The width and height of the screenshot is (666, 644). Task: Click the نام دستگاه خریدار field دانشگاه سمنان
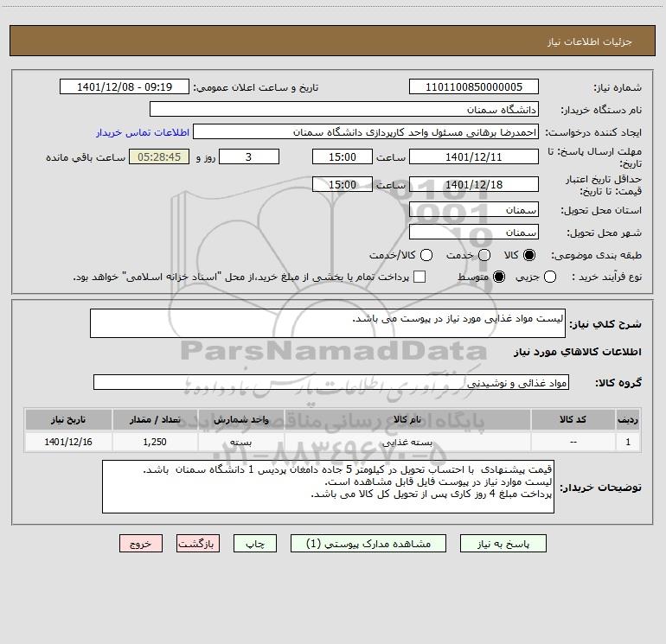tap(344, 110)
